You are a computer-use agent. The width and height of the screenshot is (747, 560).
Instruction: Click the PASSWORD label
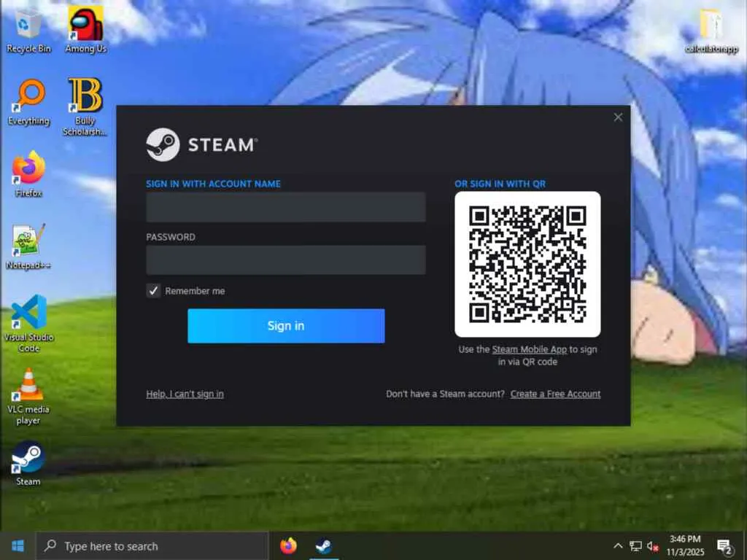[x=171, y=237]
